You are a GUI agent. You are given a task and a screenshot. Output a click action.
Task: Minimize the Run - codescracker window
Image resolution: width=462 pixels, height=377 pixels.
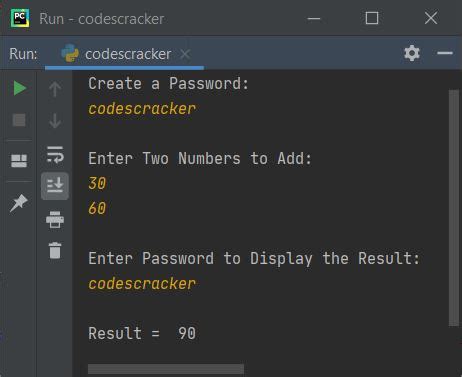(x=314, y=19)
